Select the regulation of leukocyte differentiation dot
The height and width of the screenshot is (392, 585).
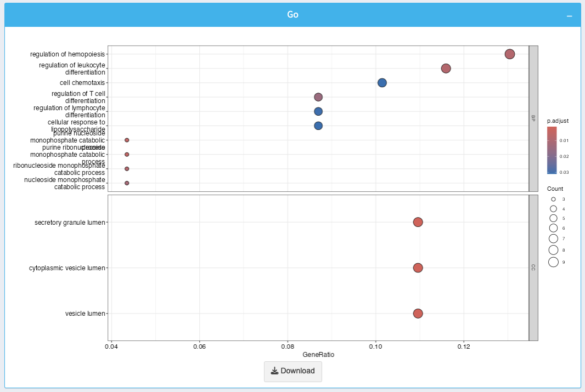point(446,69)
